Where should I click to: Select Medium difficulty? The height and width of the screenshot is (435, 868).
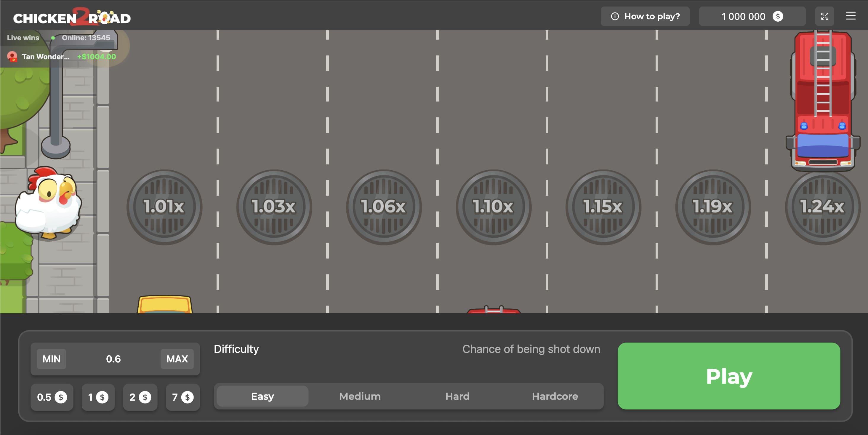click(x=360, y=396)
